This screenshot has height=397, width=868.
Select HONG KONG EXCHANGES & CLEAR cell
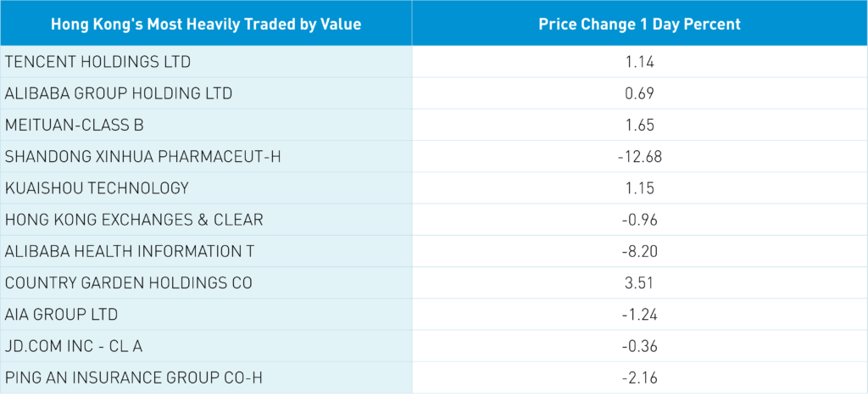click(x=134, y=220)
